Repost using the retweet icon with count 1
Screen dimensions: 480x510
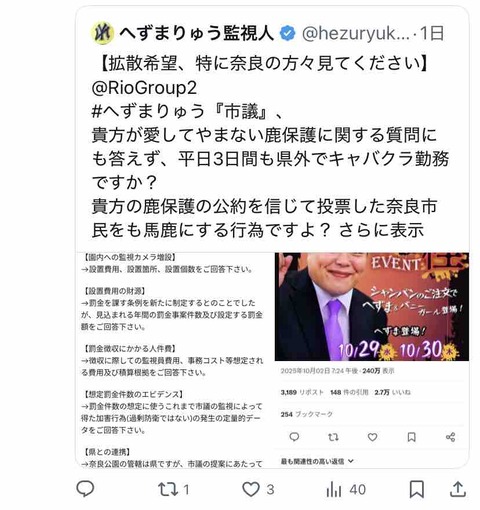pyautogui.click(x=174, y=489)
